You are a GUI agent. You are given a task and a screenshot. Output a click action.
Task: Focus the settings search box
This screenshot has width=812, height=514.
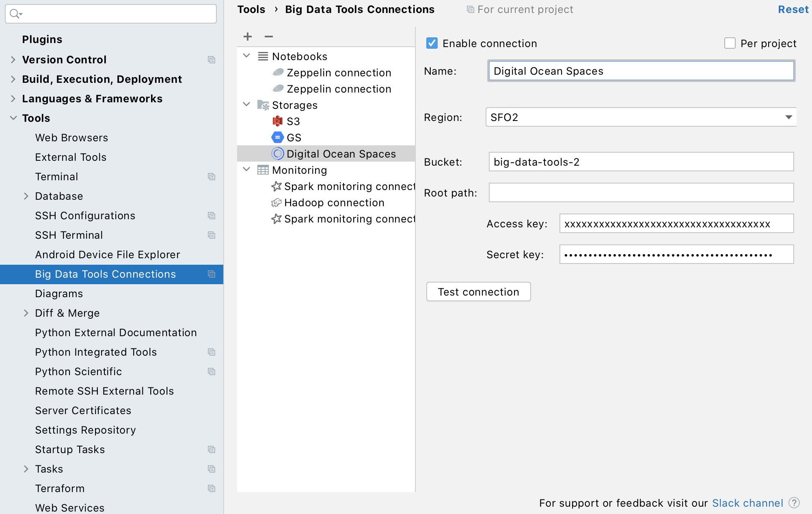coord(111,14)
